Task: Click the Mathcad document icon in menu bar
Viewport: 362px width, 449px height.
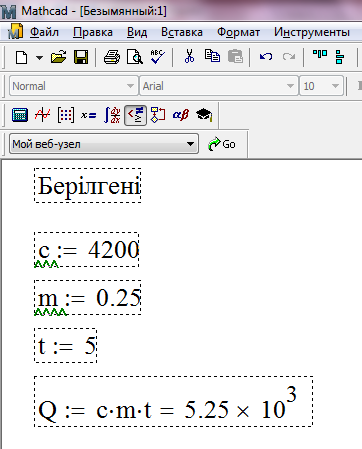Action: 15,32
